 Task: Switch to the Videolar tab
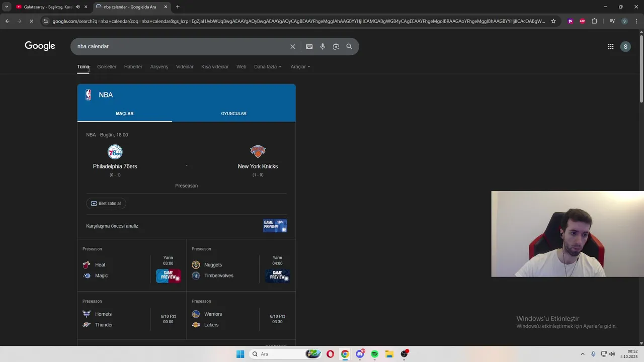tap(185, 67)
